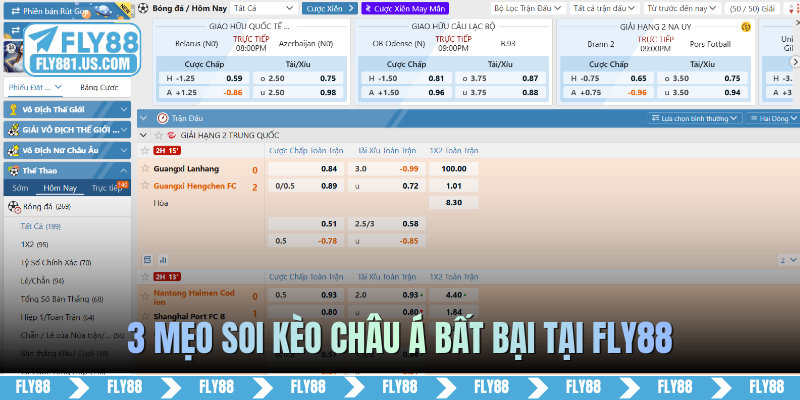Expand the Vô Địch Thế Giới sidebar section
The image size is (800, 400).
(124, 109)
